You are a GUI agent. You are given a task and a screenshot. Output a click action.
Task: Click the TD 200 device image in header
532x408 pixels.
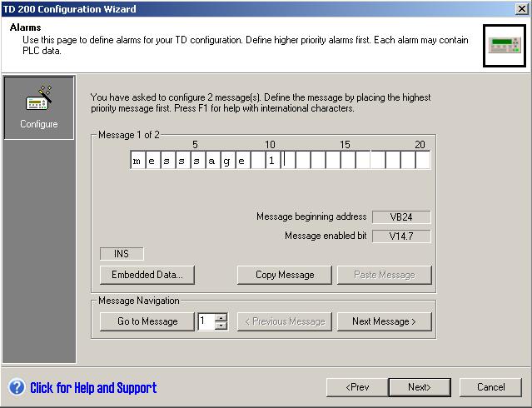point(505,46)
